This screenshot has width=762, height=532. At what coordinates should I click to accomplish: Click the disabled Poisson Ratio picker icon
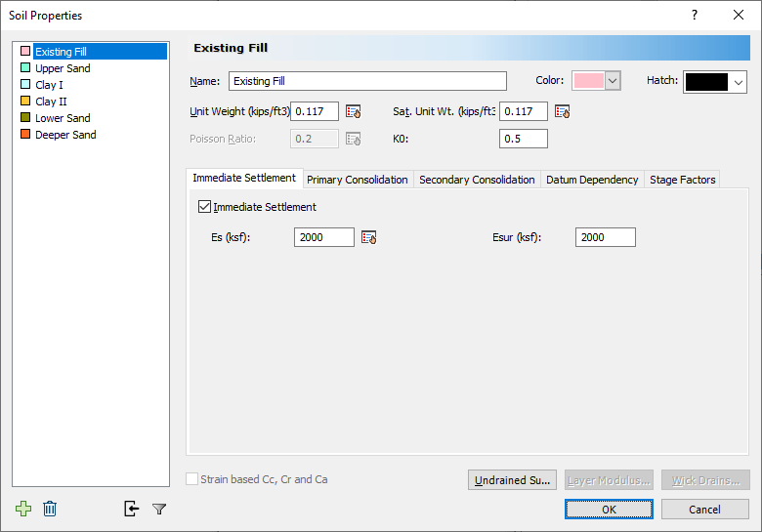354,140
